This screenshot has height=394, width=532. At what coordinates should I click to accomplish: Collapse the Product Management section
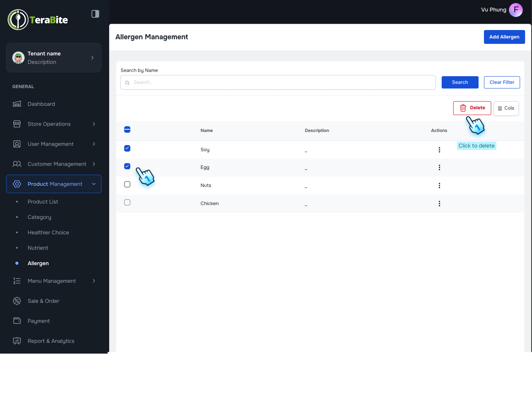(x=94, y=184)
